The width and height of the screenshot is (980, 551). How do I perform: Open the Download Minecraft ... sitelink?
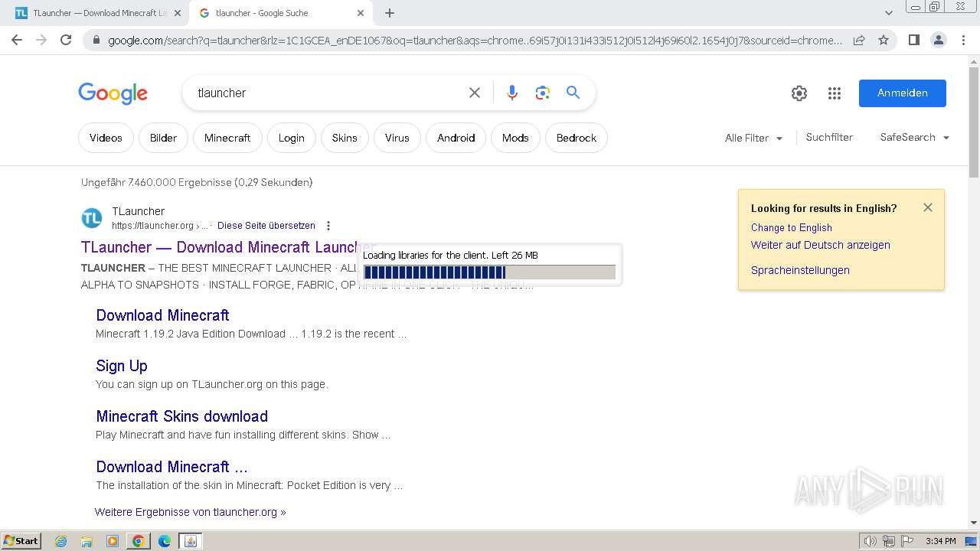(x=171, y=467)
